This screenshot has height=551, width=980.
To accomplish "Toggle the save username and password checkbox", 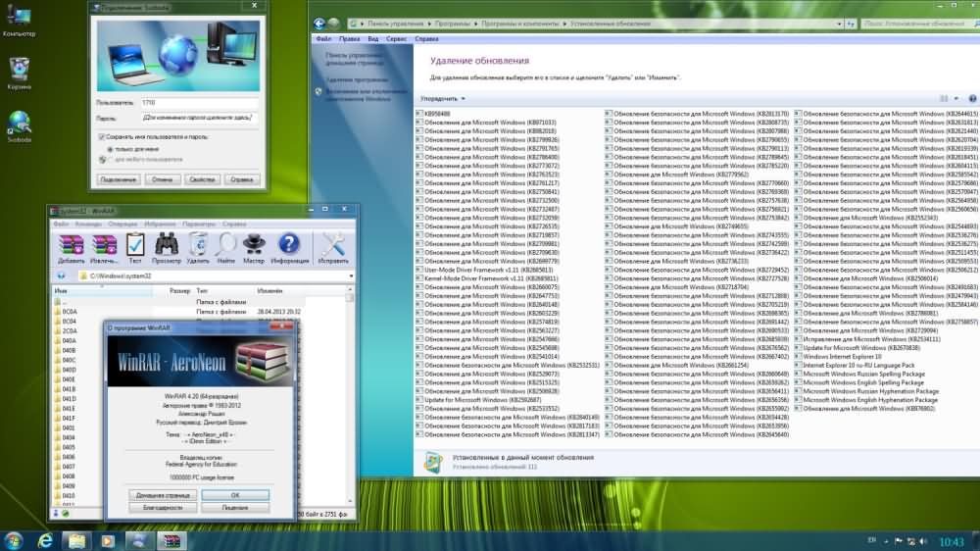I will tap(103, 136).
